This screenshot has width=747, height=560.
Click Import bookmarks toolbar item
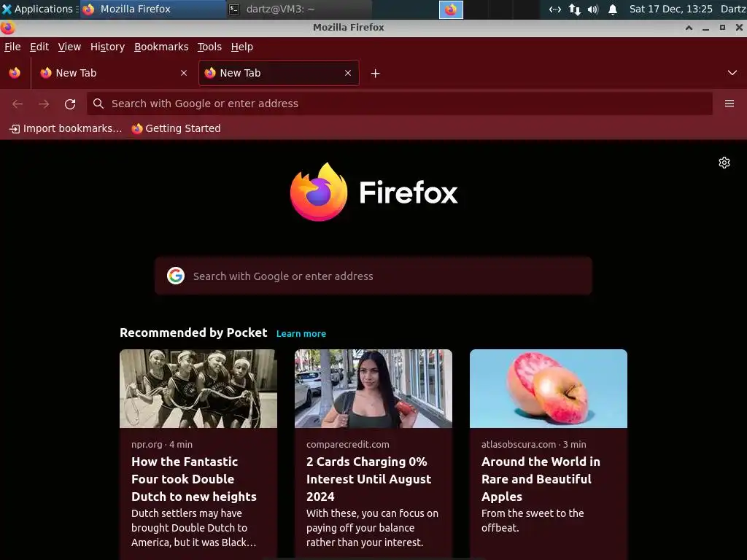66,128
